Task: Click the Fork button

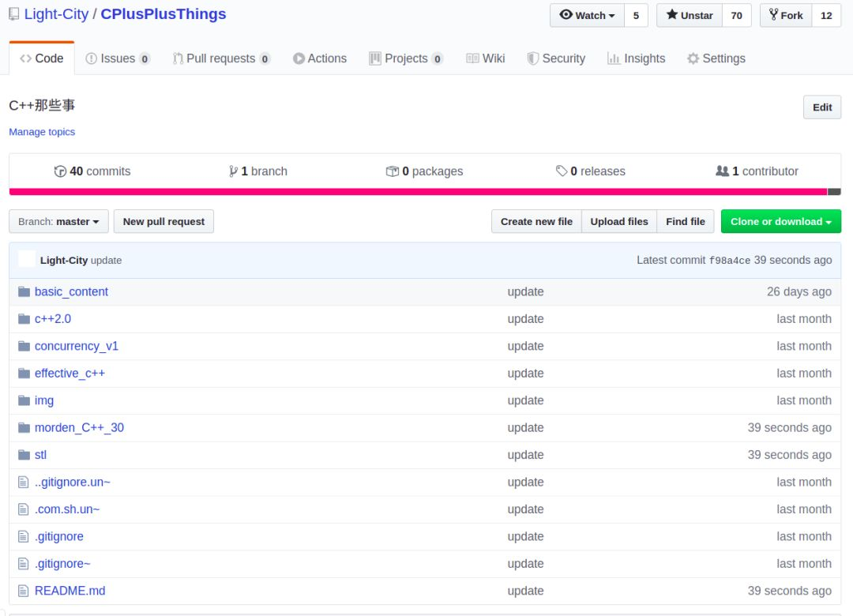Action: 786,15
